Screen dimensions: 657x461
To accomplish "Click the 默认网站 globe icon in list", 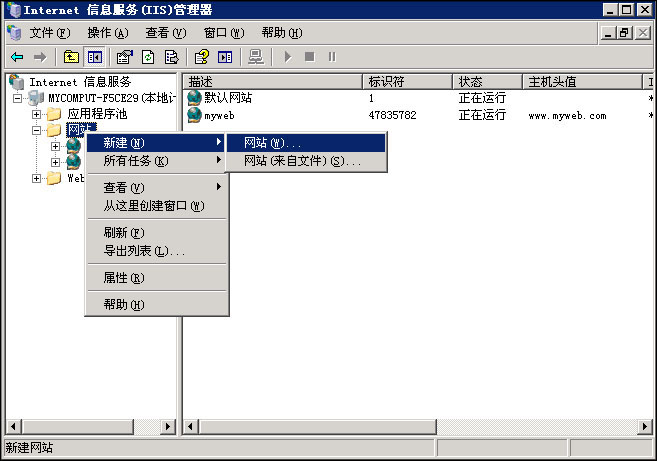I will click(194, 98).
